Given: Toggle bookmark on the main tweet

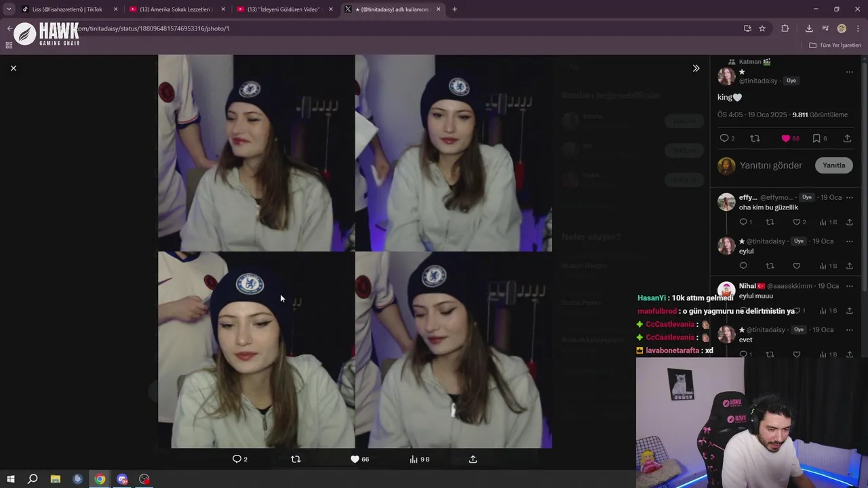Looking at the screenshot, I should (816, 138).
